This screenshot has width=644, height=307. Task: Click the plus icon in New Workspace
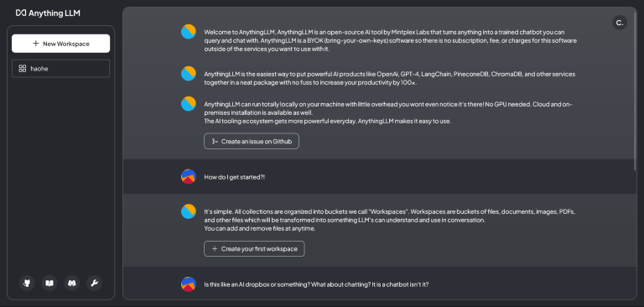point(36,44)
